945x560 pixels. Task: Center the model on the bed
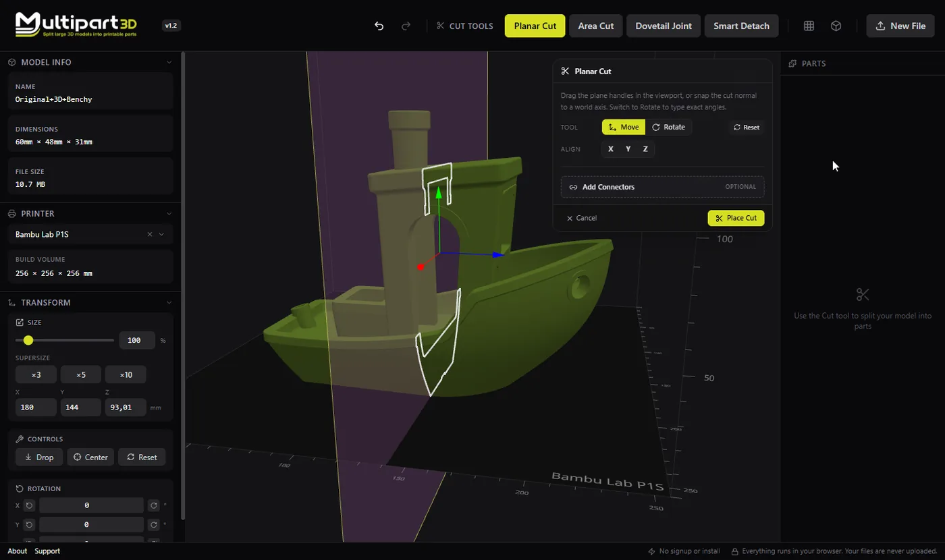(x=90, y=457)
